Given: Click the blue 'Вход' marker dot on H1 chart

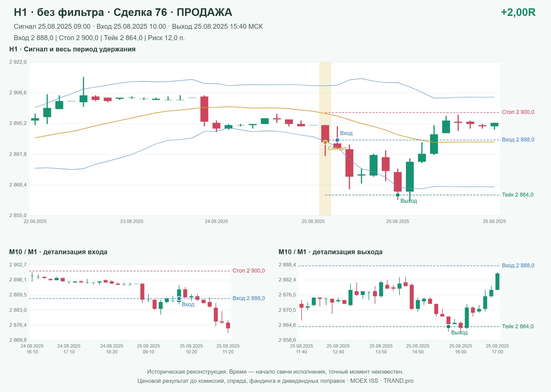Looking at the screenshot, I should [337, 140].
